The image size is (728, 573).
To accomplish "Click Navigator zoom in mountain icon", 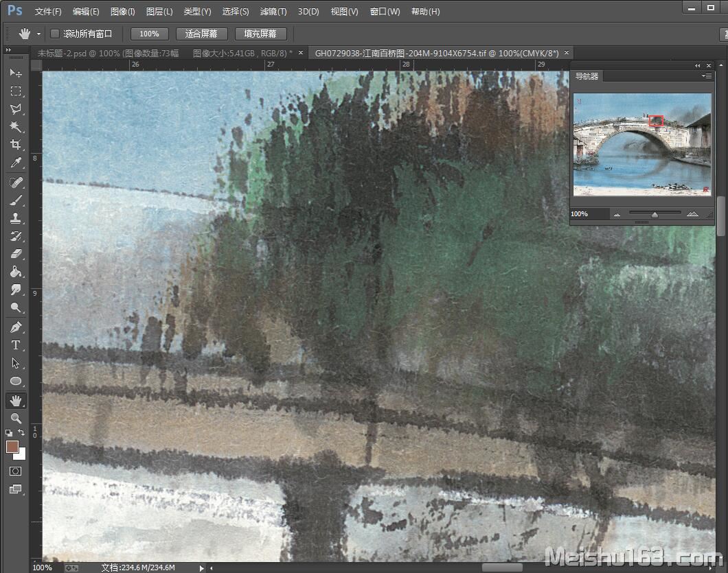I will pos(692,214).
